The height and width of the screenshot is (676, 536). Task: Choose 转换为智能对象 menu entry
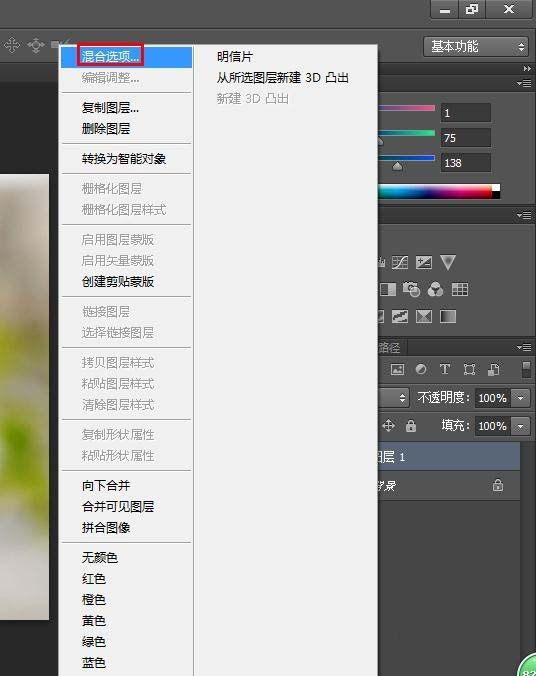pos(126,159)
